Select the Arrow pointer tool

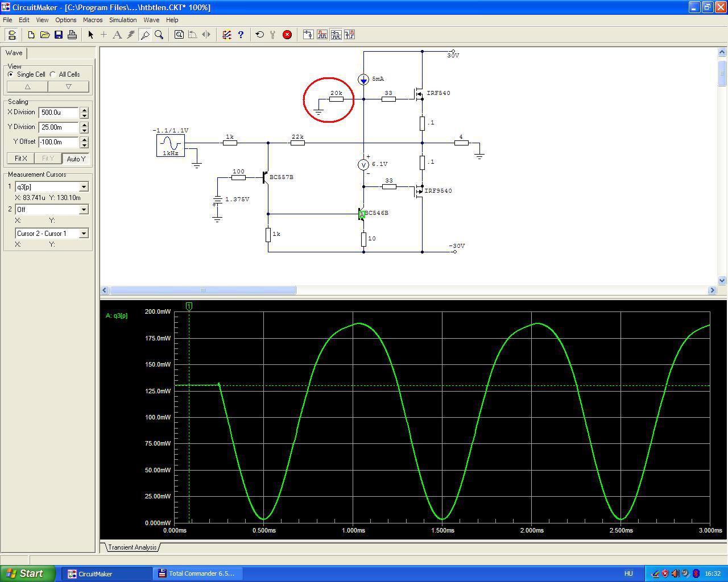pyautogui.click(x=90, y=35)
